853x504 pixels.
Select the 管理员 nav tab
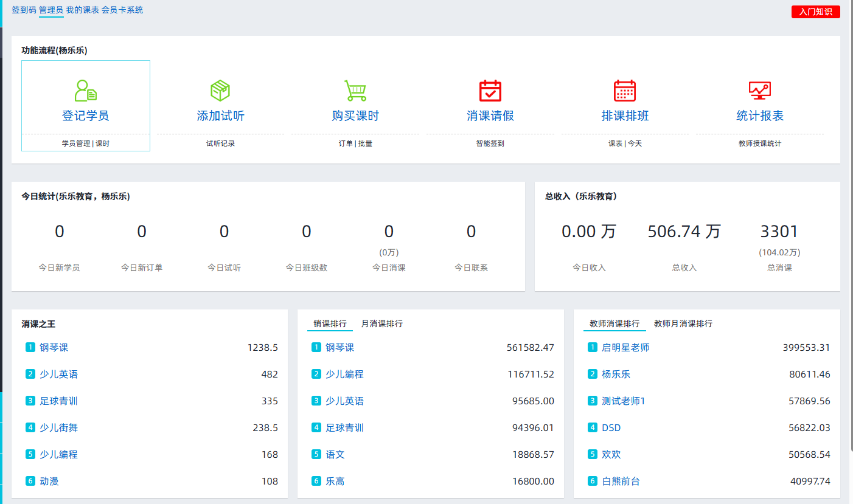pos(51,10)
